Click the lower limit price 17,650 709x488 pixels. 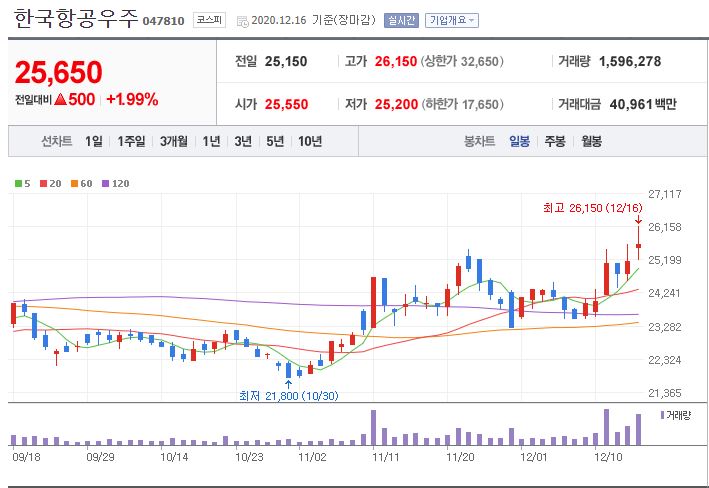click(480, 104)
